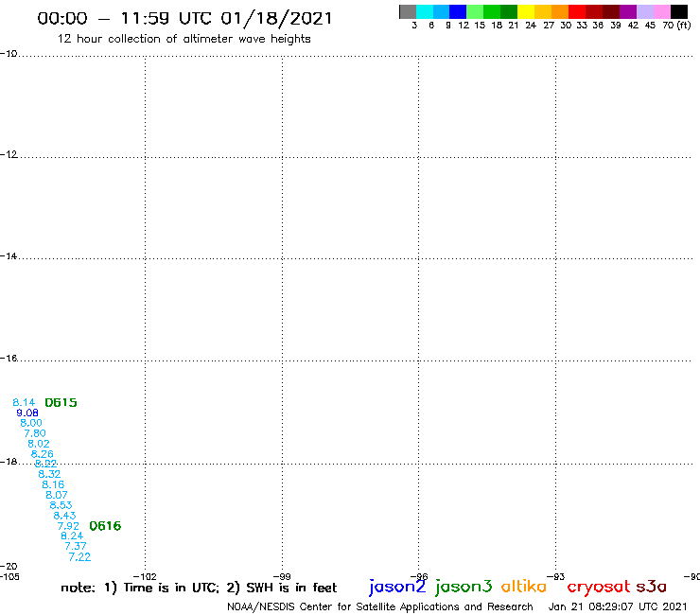
Task: Click the -16 latitude axis label
Action: (x=9, y=359)
